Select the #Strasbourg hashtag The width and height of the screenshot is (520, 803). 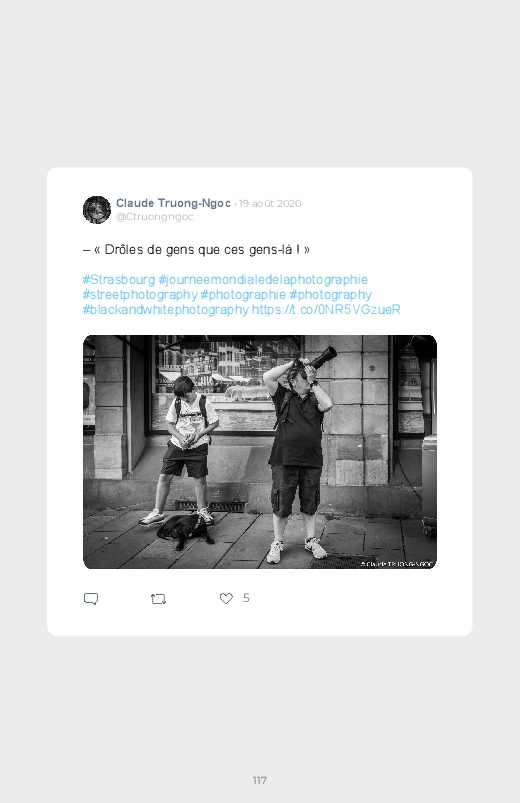pyautogui.click(x=119, y=280)
